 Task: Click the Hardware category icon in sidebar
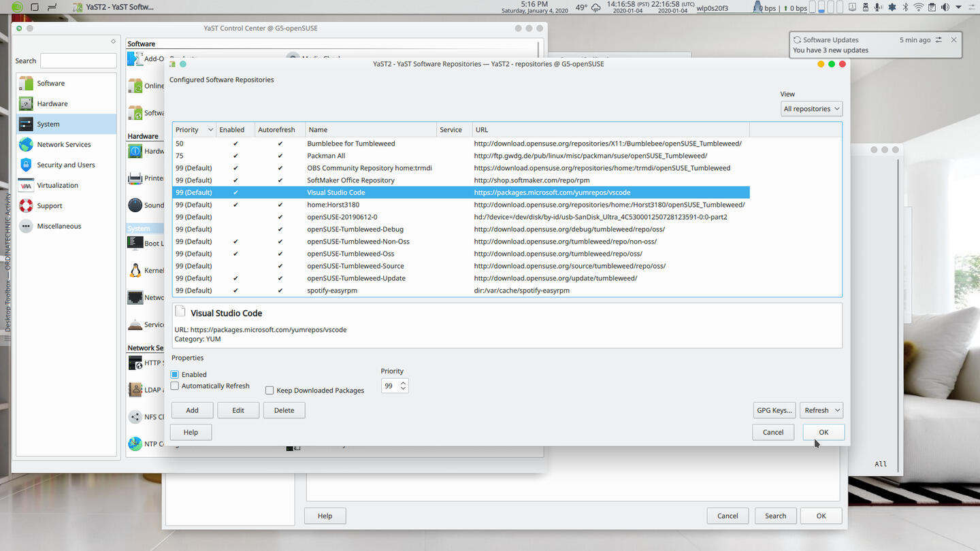(x=26, y=103)
